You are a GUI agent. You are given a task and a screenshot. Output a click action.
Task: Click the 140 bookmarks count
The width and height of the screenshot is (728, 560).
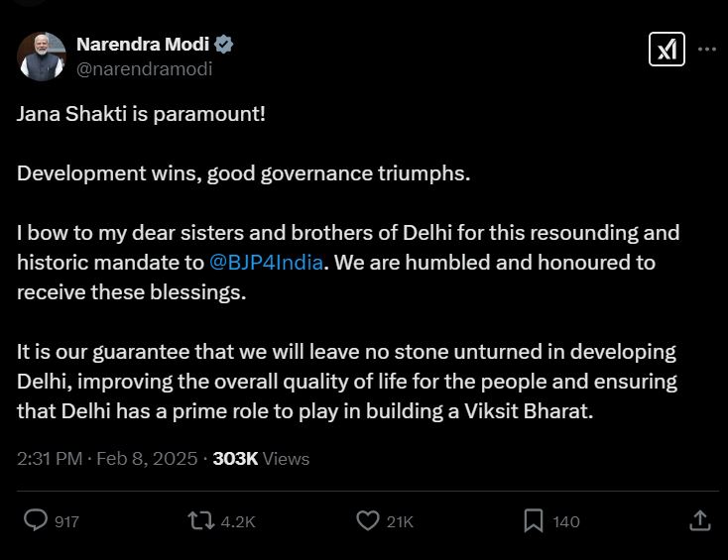tap(566, 521)
